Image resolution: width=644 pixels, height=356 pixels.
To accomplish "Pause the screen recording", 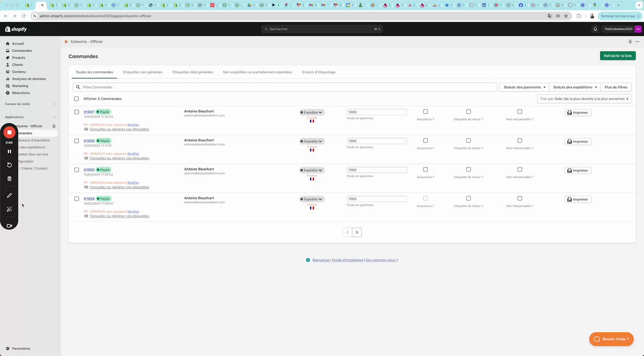I will pos(9,151).
